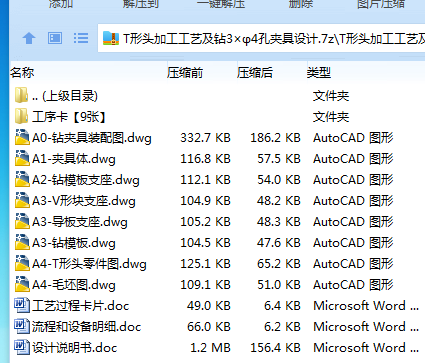
Task: Select the file name A3-导板支座.dwg
Action: click(x=80, y=222)
